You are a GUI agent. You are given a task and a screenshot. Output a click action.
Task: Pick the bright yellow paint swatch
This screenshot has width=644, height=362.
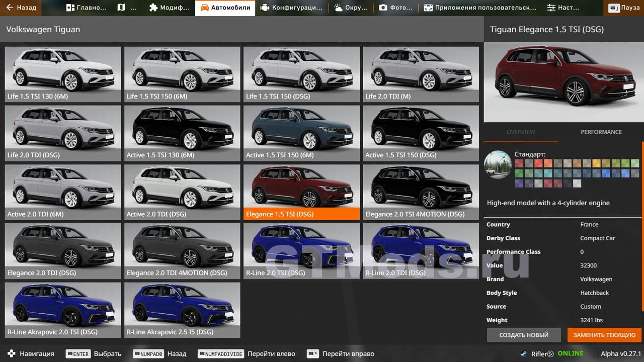click(x=596, y=163)
